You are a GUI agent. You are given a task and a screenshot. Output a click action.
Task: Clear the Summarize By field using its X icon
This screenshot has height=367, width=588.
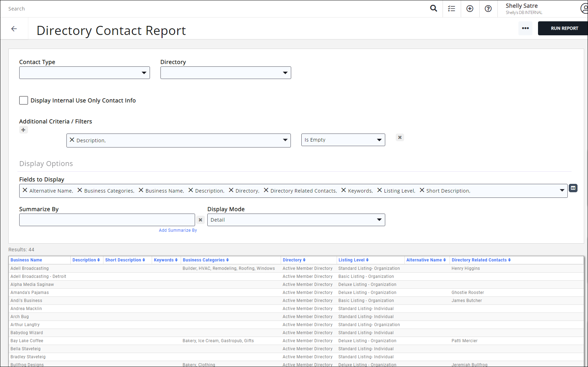200,220
